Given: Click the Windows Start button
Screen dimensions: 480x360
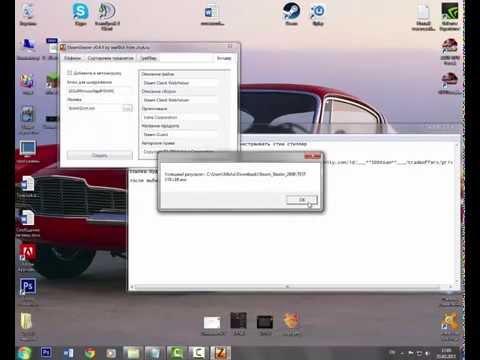Looking at the screenshot, I should tap(24, 353).
